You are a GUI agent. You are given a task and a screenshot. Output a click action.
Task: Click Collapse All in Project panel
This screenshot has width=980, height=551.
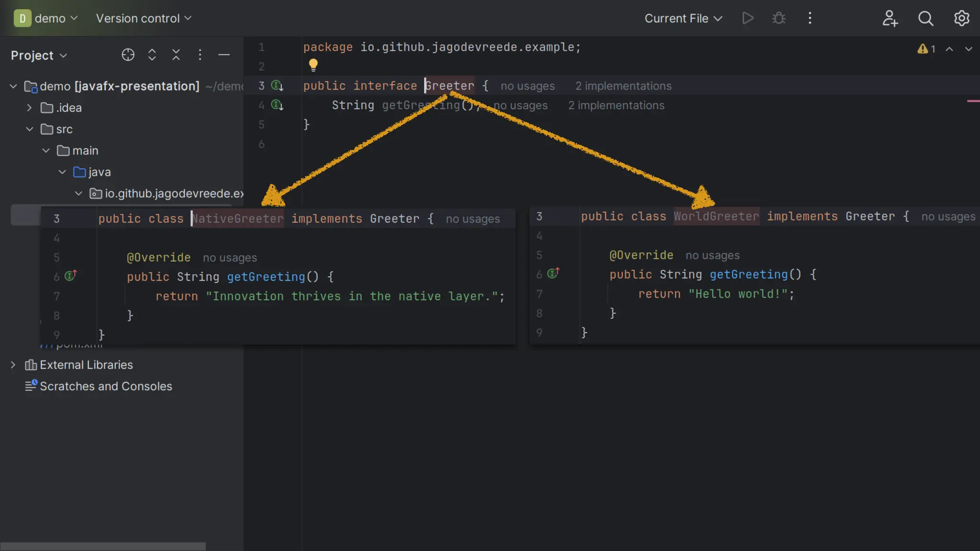click(176, 55)
